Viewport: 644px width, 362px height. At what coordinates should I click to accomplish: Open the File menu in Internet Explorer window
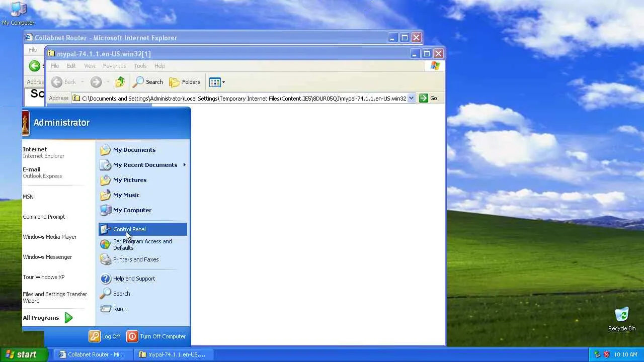click(x=33, y=50)
